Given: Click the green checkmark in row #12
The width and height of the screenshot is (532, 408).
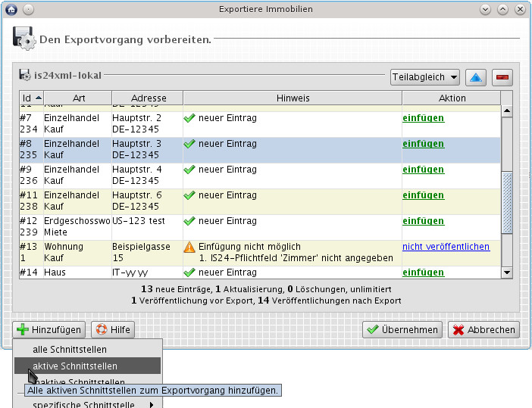Looking at the screenshot, I should [189, 221].
